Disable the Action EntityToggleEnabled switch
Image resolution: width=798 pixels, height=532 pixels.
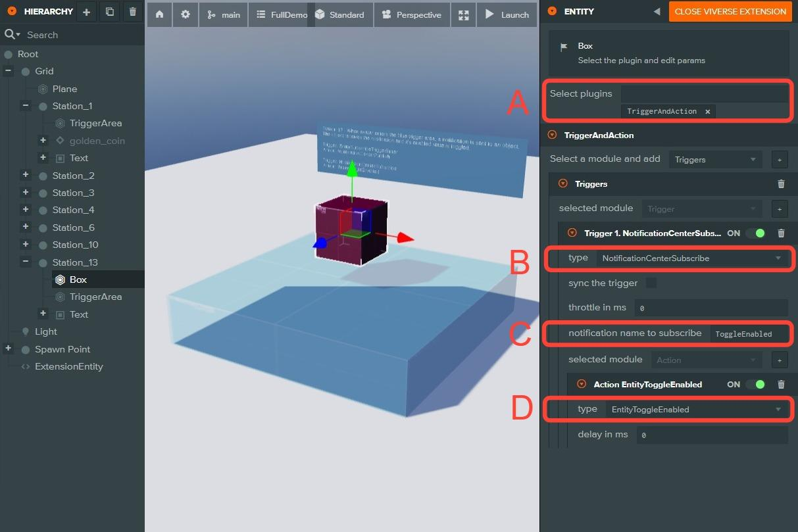coord(755,385)
